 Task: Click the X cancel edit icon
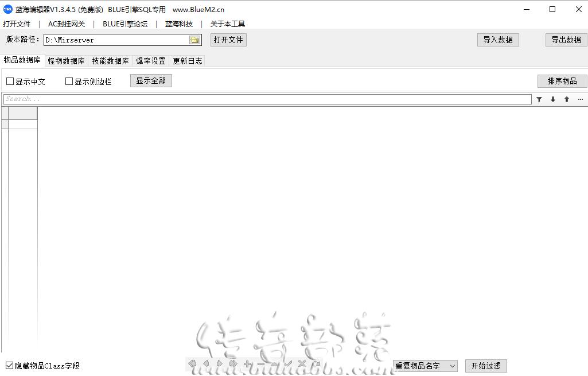tap(302, 363)
